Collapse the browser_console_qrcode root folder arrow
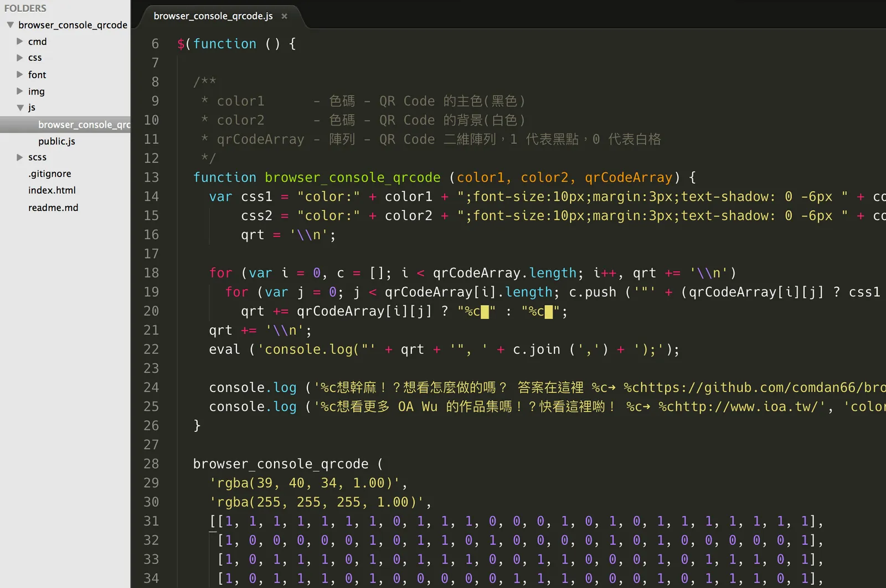Screen dimensions: 886x588 [10, 25]
